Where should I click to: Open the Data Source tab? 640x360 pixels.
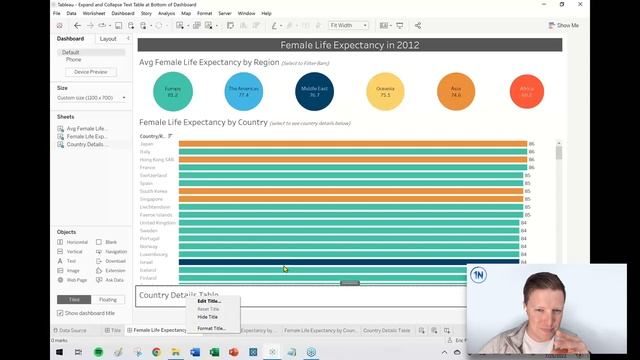point(70,330)
